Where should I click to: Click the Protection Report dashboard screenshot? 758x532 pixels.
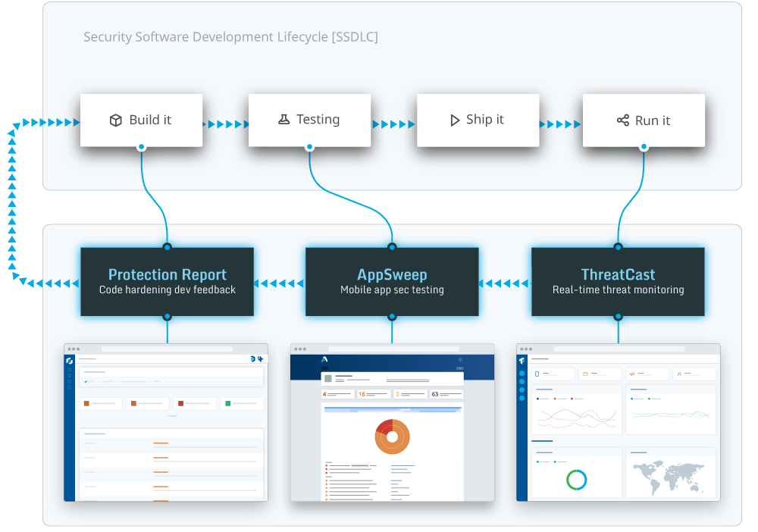pyautogui.click(x=166, y=423)
